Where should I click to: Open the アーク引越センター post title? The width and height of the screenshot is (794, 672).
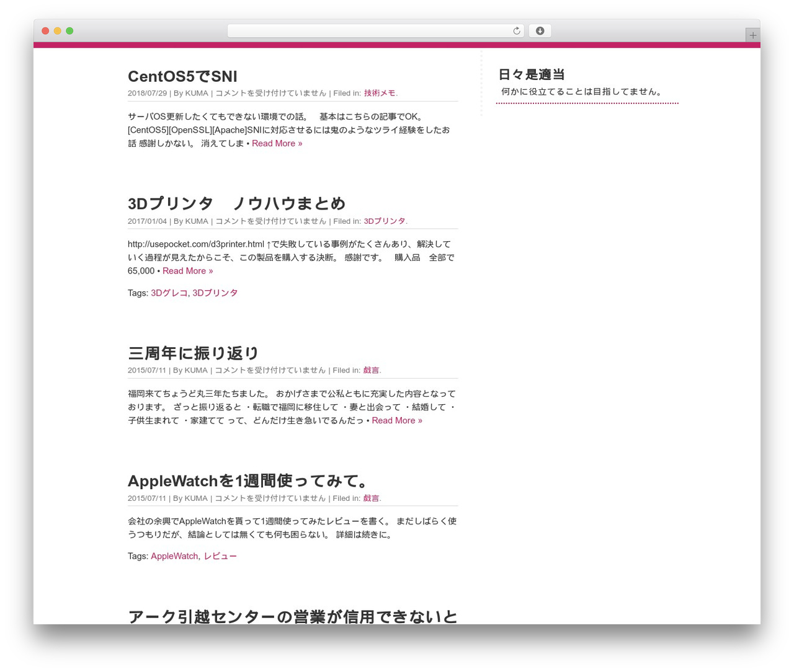pos(293,616)
